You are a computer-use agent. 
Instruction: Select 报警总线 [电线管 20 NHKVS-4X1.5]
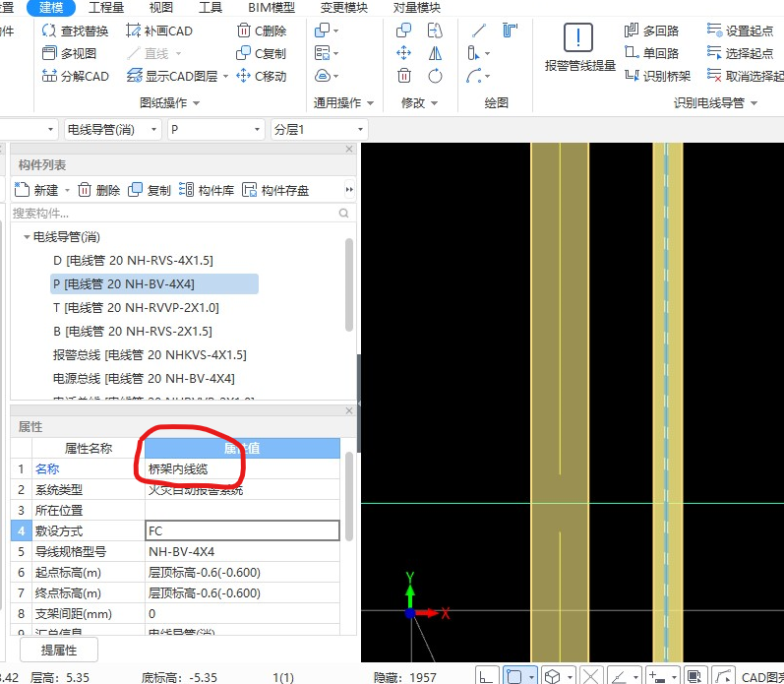[150, 354]
